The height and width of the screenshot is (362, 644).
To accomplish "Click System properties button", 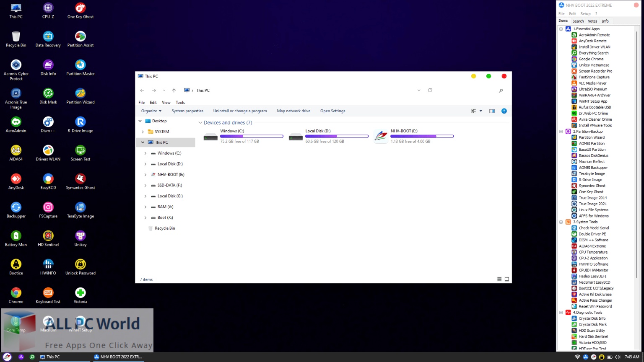I will tap(187, 111).
